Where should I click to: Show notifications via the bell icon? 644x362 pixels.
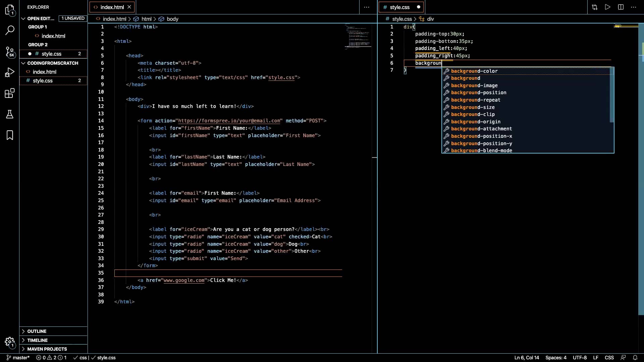[635, 358]
